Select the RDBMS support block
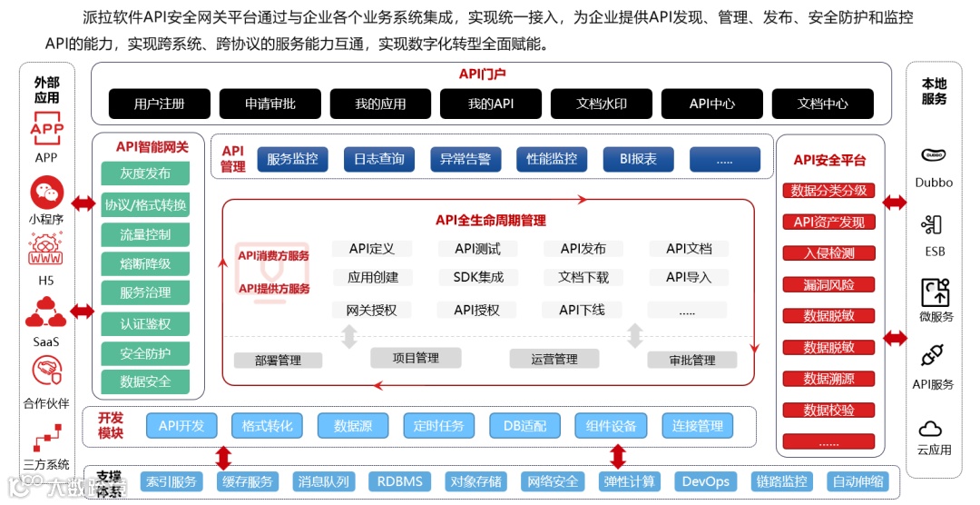This screenshot has width=980, height=505. [x=400, y=481]
